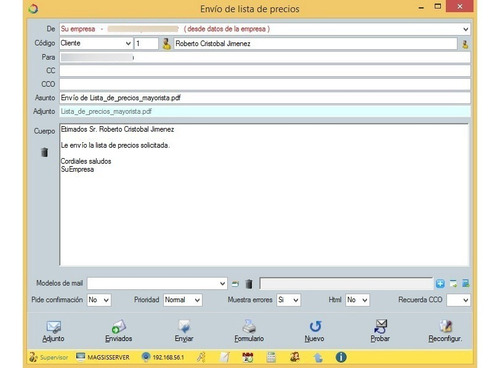Click the application logo in title bar

click(33, 9)
